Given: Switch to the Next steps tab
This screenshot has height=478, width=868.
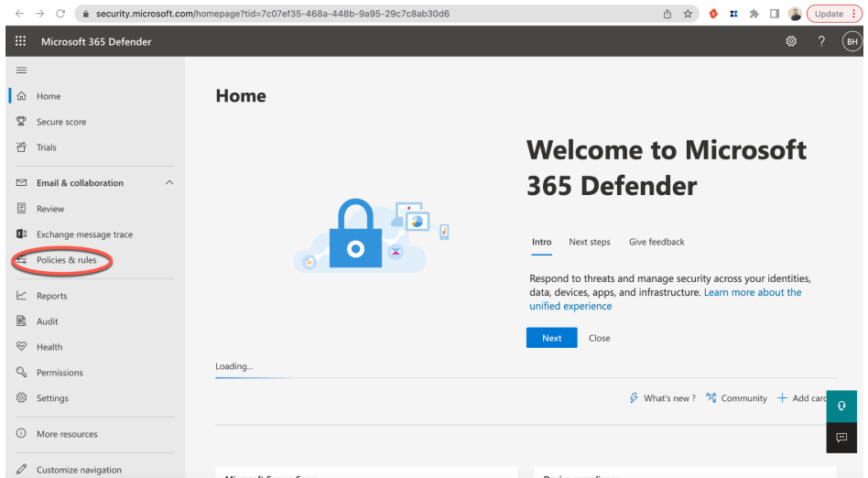Looking at the screenshot, I should coord(590,242).
